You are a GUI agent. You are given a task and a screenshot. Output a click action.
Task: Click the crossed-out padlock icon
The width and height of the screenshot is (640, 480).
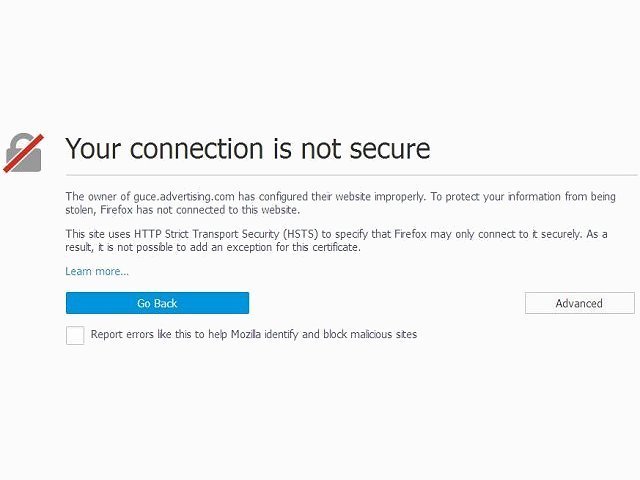(x=23, y=153)
